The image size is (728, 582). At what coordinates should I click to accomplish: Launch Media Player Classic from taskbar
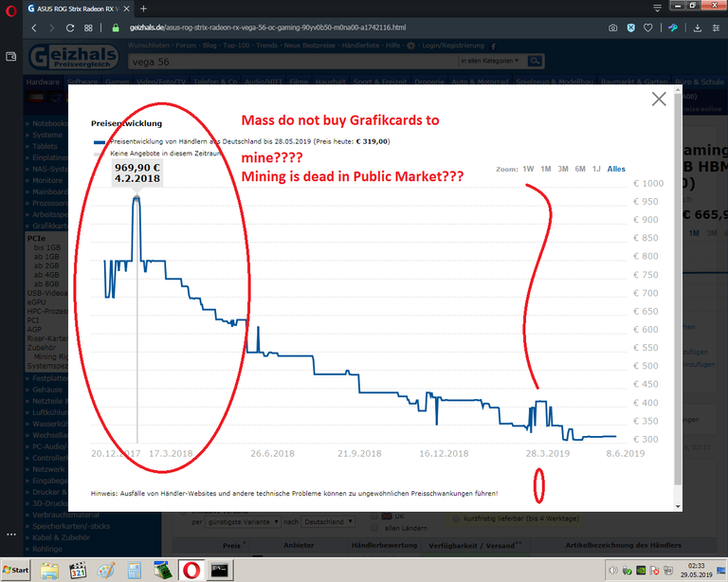[78, 570]
